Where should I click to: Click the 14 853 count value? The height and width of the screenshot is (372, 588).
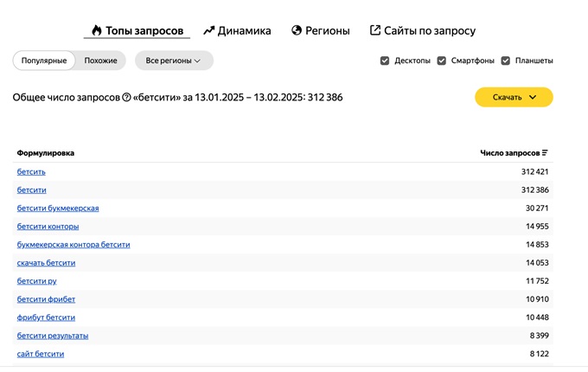(537, 245)
